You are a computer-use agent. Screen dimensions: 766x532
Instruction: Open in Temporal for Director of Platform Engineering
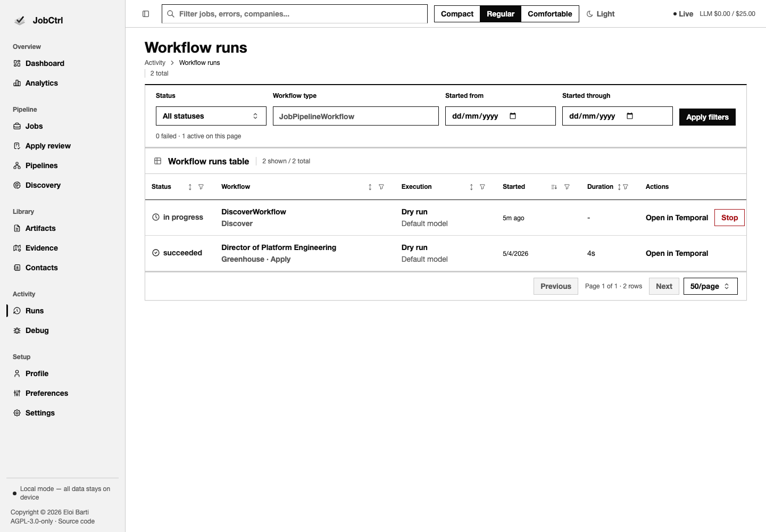click(x=677, y=253)
